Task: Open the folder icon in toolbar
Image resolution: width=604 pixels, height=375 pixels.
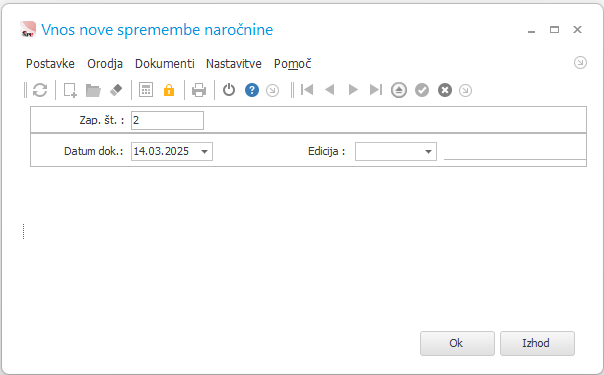Action: tap(93, 90)
